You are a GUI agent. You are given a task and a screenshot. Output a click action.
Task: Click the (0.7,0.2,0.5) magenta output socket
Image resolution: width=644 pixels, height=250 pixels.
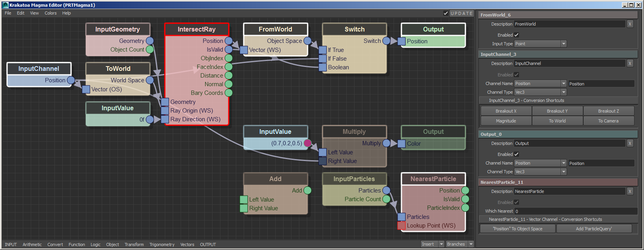(x=308, y=143)
